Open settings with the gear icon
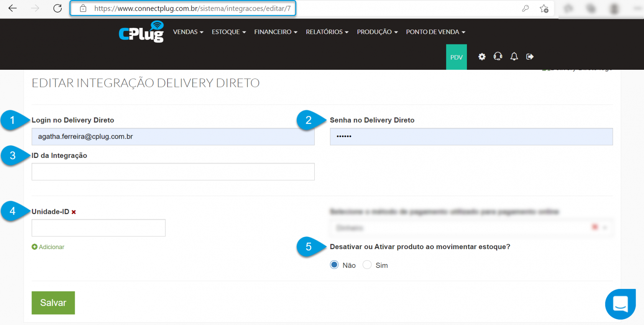644x325 pixels. (x=482, y=57)
